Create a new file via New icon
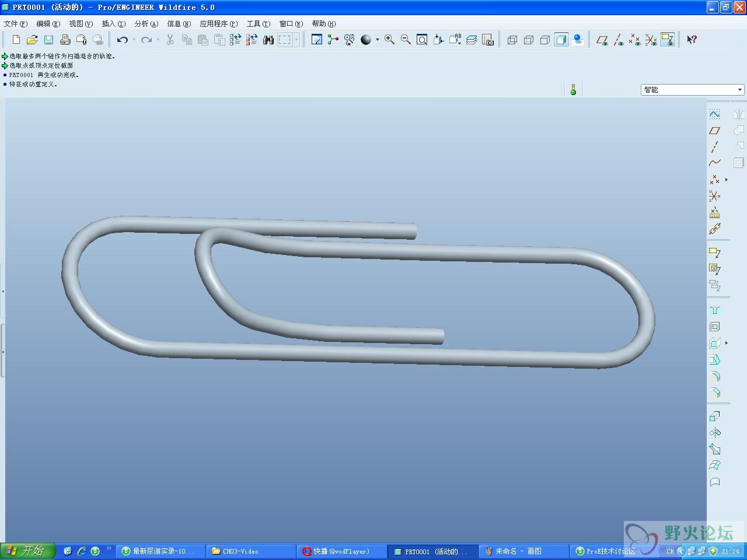The height and width of the screenshot is (560, 747). (16, 40)
